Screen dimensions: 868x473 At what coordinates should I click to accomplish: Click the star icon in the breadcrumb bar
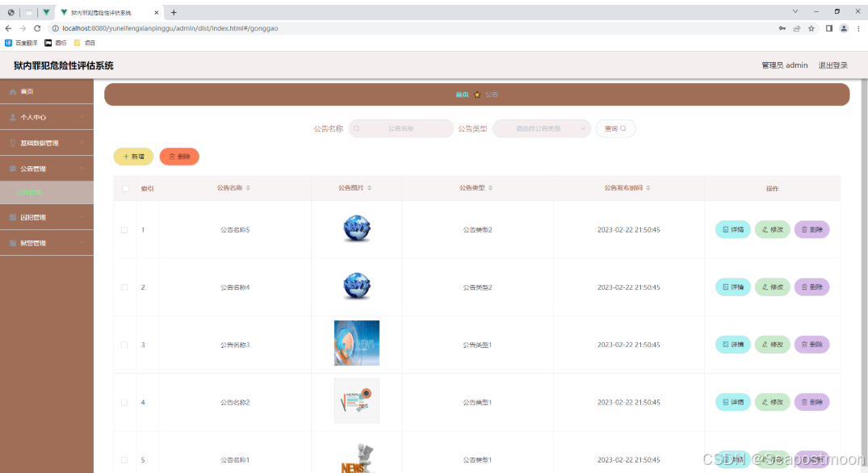pos(476,94)
